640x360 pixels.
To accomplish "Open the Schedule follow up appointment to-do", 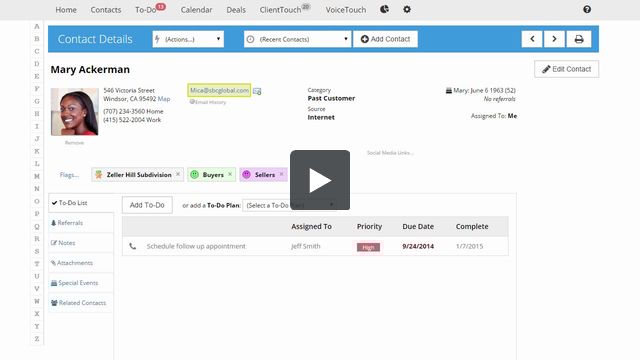I will point(196,246).
